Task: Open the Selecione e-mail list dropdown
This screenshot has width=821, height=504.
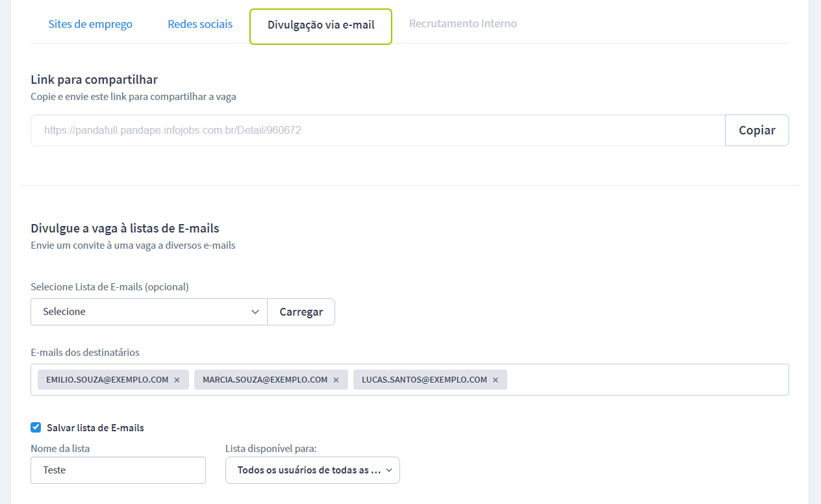Action: pos(149,312)
